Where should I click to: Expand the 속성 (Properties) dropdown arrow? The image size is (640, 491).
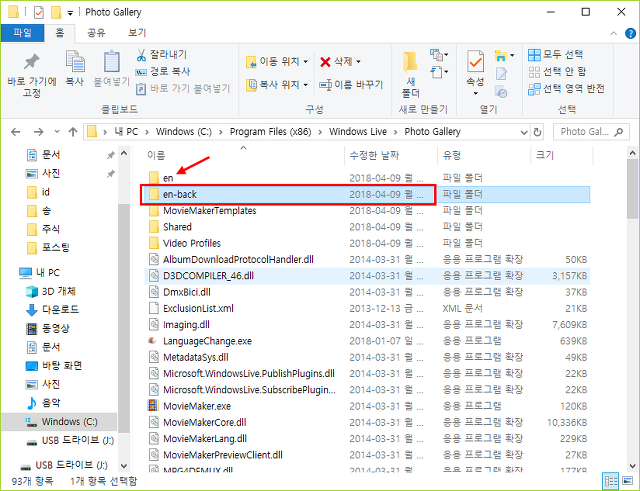click(476, 93)
